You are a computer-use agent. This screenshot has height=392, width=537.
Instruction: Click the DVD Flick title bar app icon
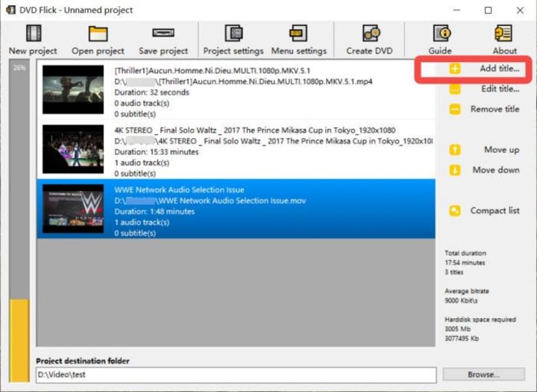coord(11,10)
